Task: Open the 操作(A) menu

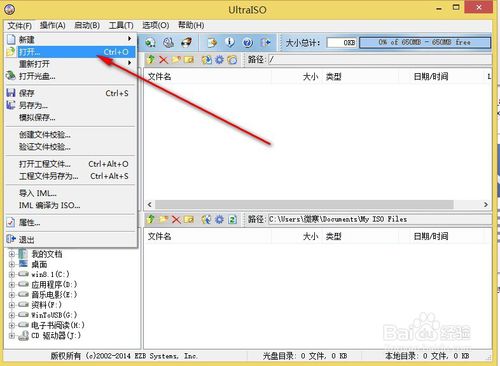Action: 52,25
